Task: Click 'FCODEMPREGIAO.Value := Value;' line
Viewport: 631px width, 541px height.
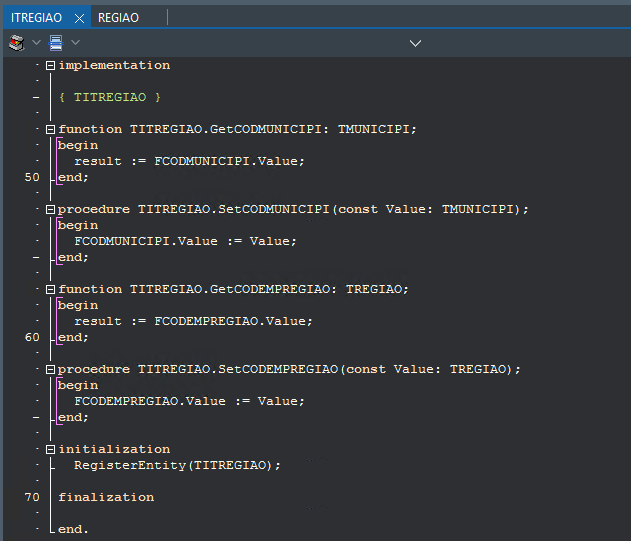Action: [189, 401]
